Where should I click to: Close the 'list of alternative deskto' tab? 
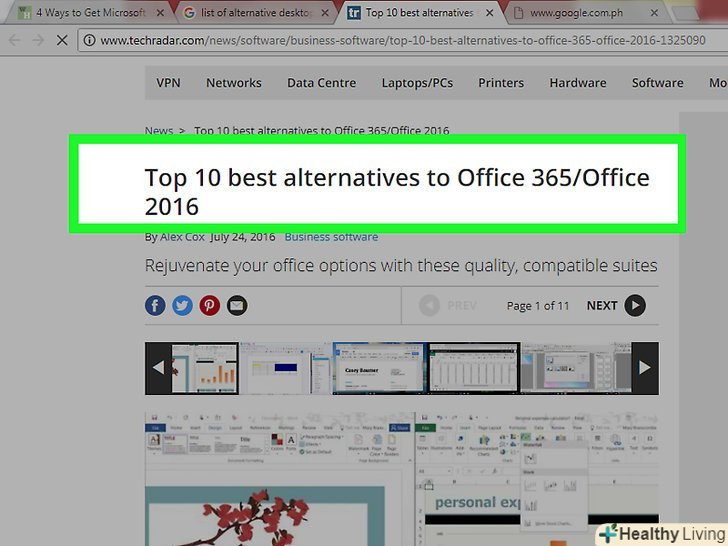point(325,13)
